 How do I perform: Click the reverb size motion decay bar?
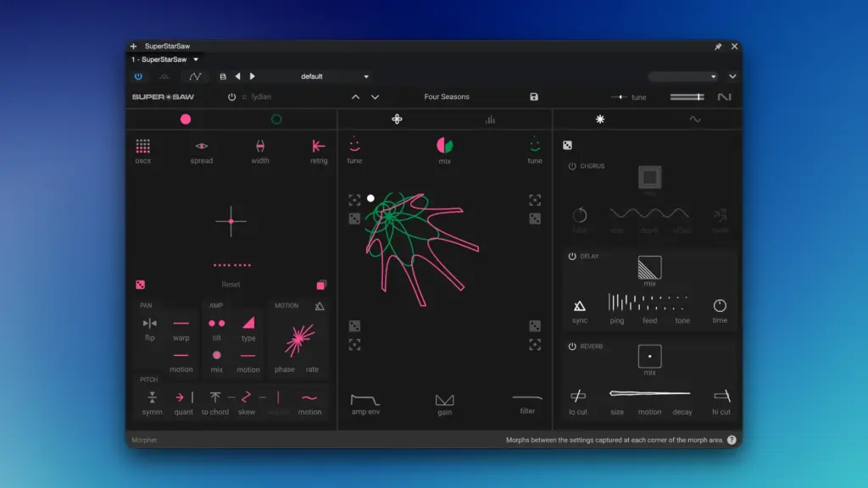coord(650,393)
